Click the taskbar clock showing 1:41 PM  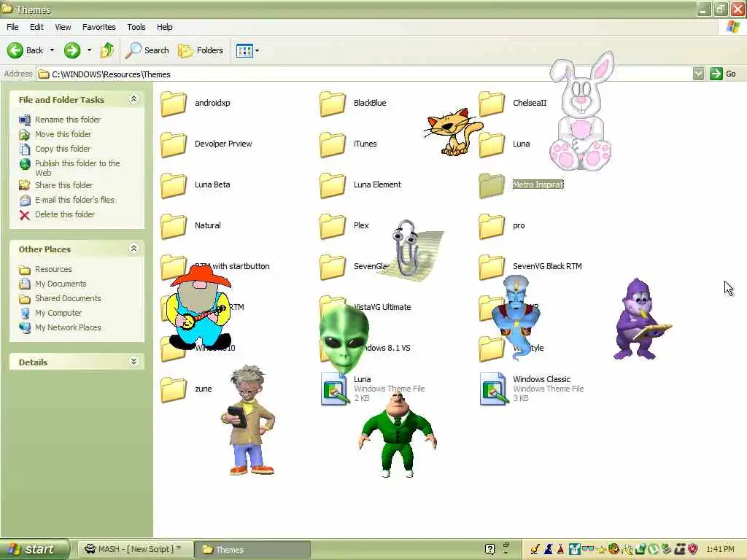pyautogui.click(x=720, y=549)
